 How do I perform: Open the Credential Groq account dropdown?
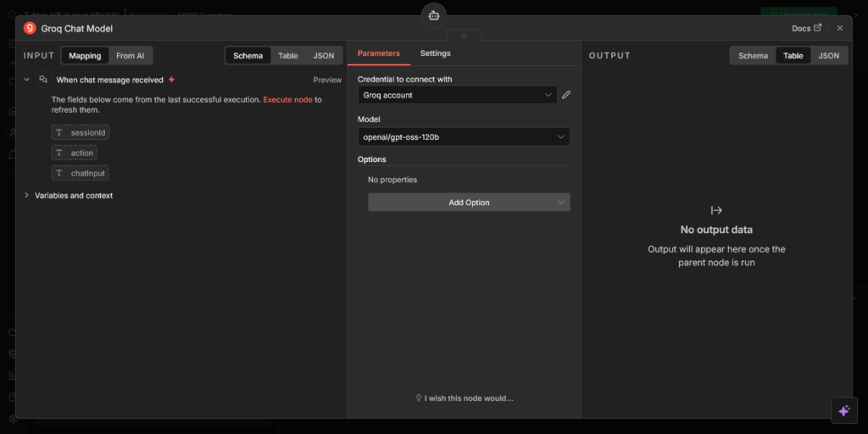click(x=457, y=95)
